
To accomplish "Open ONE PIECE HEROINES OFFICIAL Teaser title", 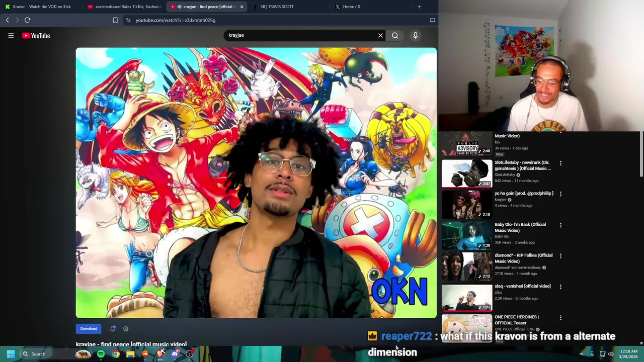I will pos(517,320).
